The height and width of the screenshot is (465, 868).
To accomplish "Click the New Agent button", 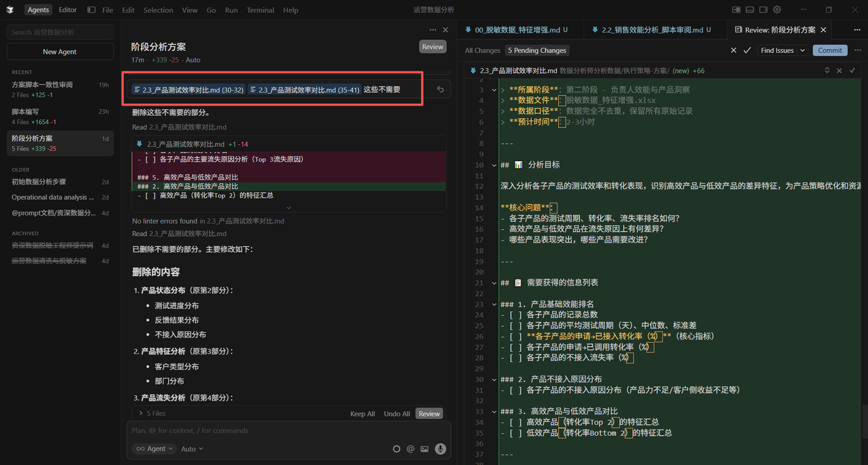I will pos(60,52).
